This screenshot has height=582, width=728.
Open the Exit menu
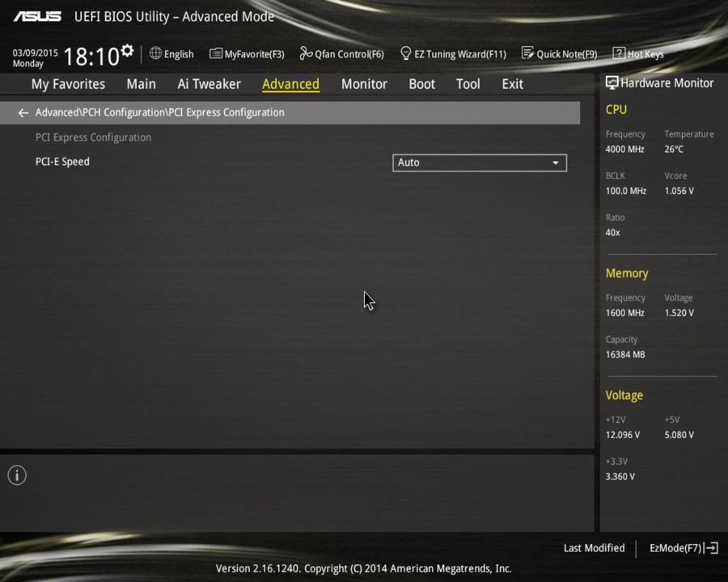pyautogui.click(x=512, y=83)
